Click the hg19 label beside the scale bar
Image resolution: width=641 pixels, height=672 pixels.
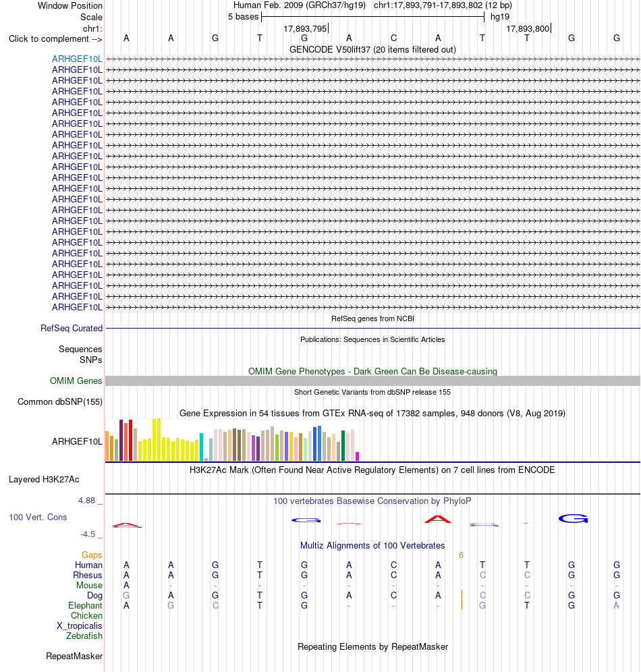[x=500, y=17]
